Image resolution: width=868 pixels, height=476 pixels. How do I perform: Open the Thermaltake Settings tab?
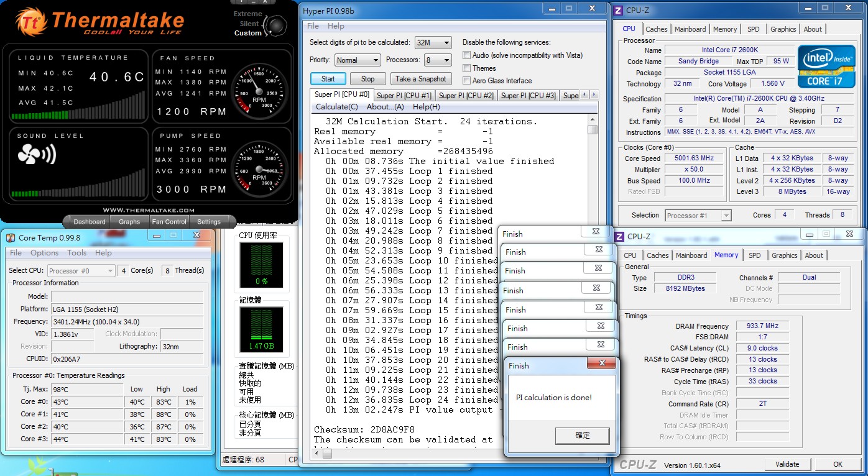209,221
